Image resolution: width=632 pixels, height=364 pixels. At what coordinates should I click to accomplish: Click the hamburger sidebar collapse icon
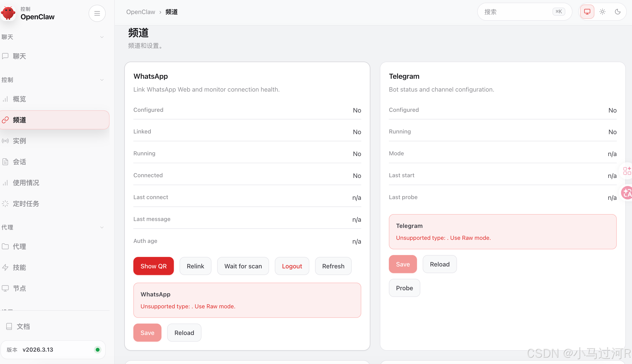pyautogui.click(x=97, y=13)
